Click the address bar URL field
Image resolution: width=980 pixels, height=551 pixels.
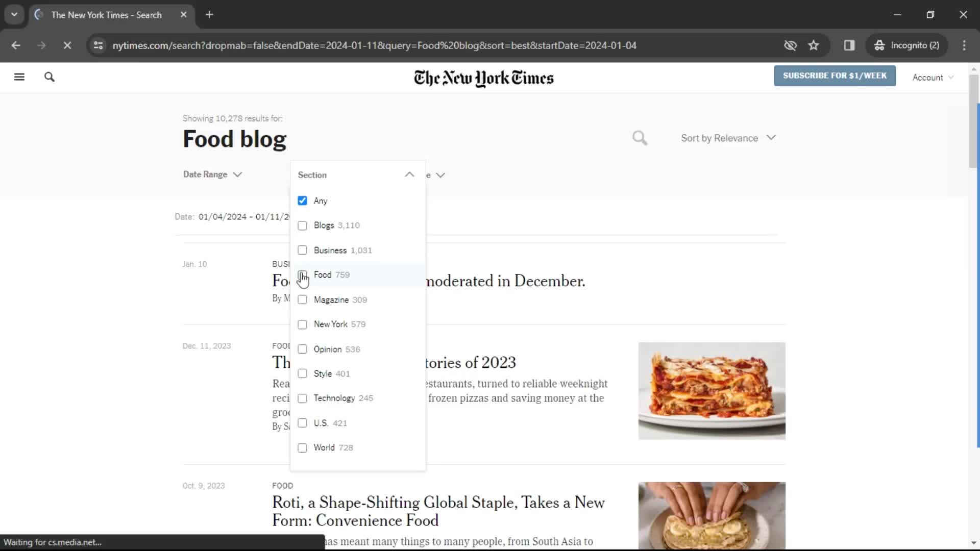(374, 45)
